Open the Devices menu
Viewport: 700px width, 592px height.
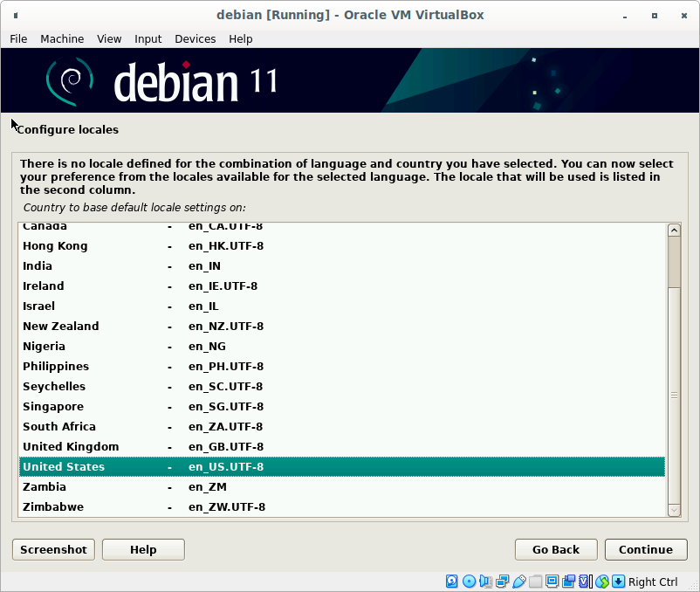pyautogui.click(x=195, y=38)
